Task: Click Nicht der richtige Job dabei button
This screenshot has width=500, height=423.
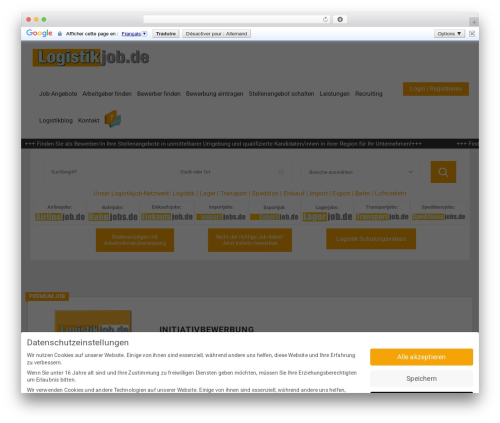Action: click(x=250, y=240)
